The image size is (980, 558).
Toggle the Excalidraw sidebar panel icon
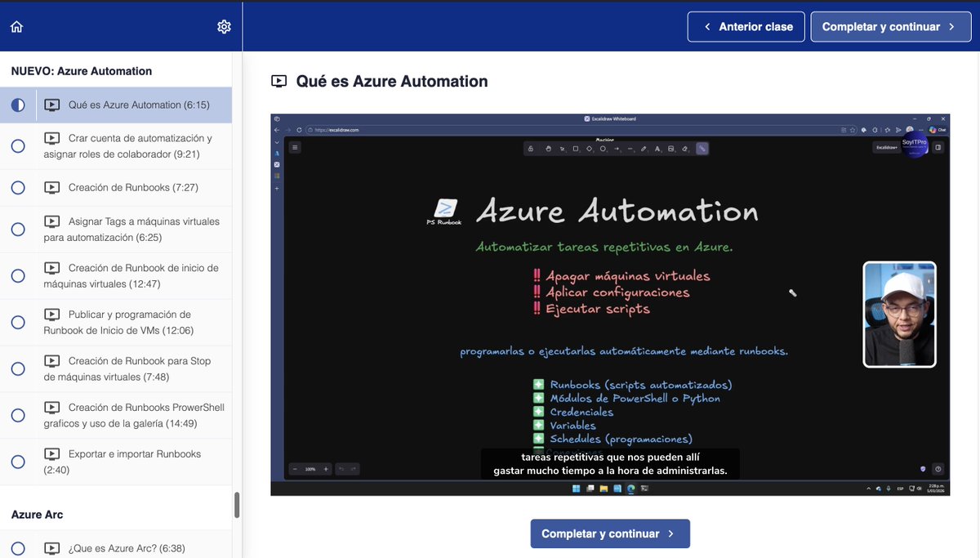click(938, 148)
